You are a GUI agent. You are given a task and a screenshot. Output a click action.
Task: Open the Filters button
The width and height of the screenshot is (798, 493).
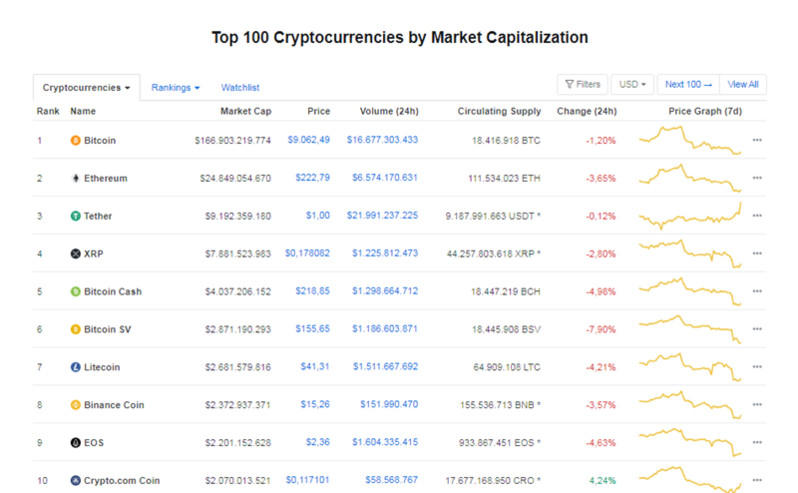(582, 85)
